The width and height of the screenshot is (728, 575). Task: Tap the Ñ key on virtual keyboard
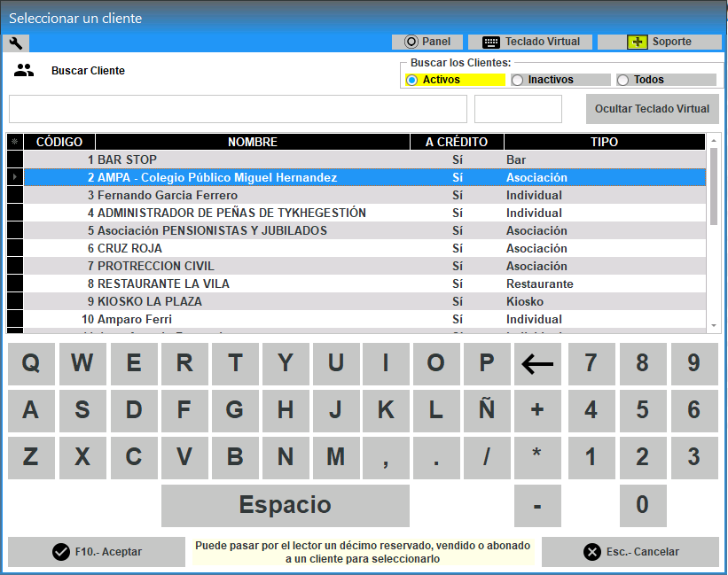pyautogui.click(x=487, y=411)
